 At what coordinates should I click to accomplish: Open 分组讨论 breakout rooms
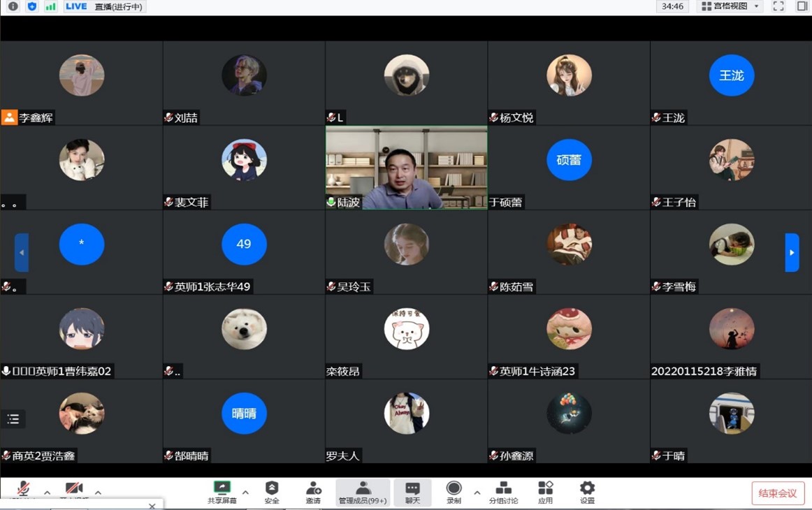click(503, 491)
